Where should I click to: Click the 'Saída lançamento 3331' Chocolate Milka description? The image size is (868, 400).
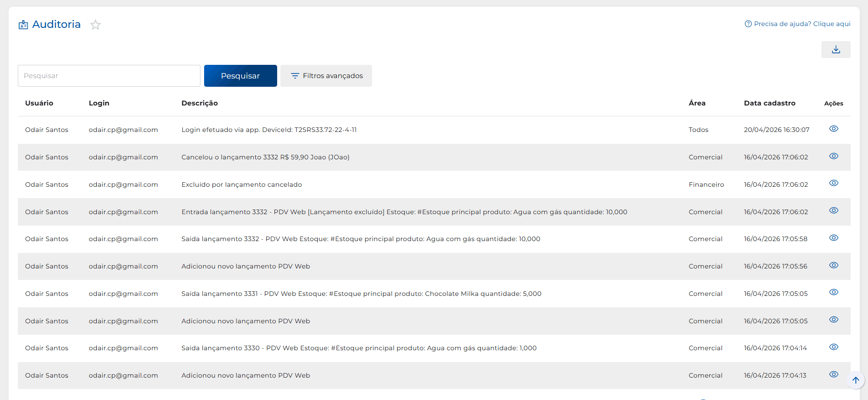361,294
